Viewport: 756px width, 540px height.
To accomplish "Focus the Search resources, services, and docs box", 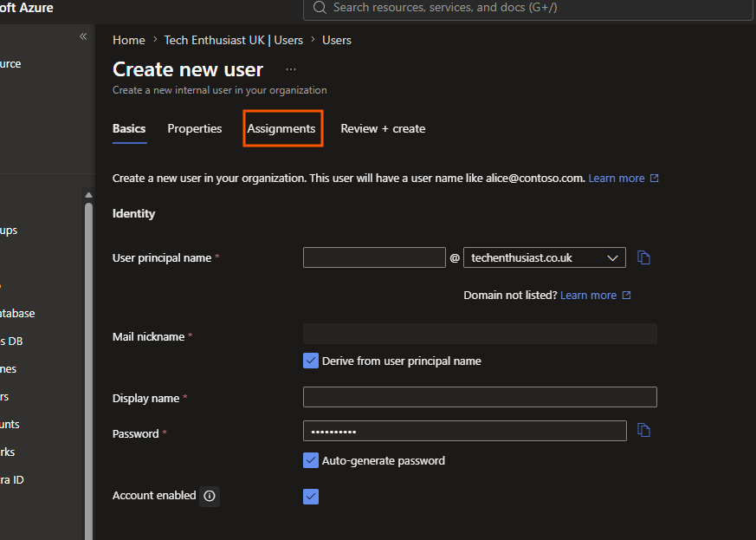I will click(x=528, y=8).
